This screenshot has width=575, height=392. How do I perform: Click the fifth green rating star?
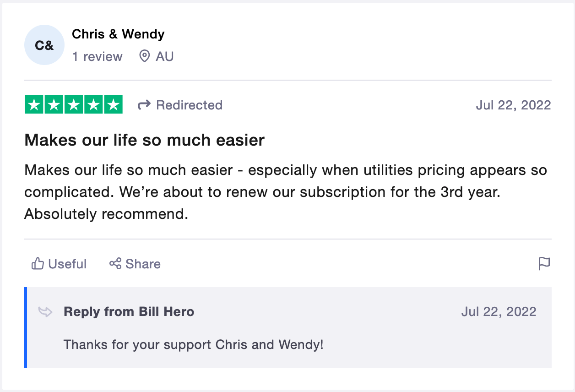[x=113, y=105]
